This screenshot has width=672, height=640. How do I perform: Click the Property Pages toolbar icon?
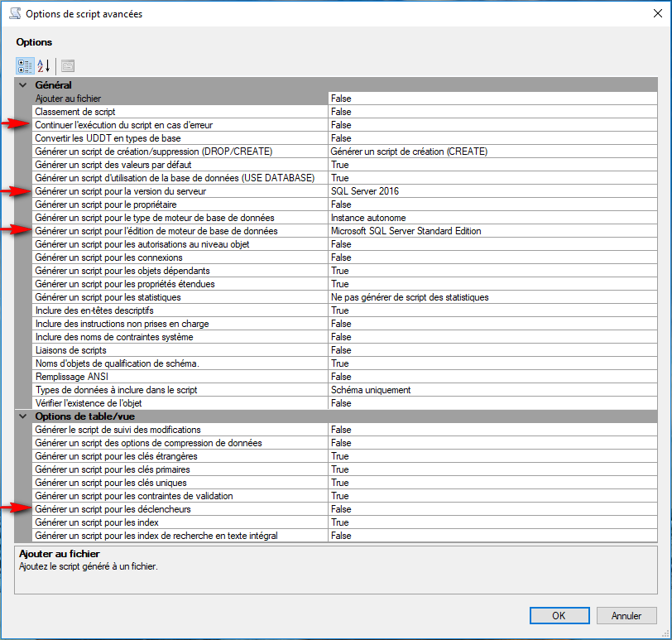point(68,65)
